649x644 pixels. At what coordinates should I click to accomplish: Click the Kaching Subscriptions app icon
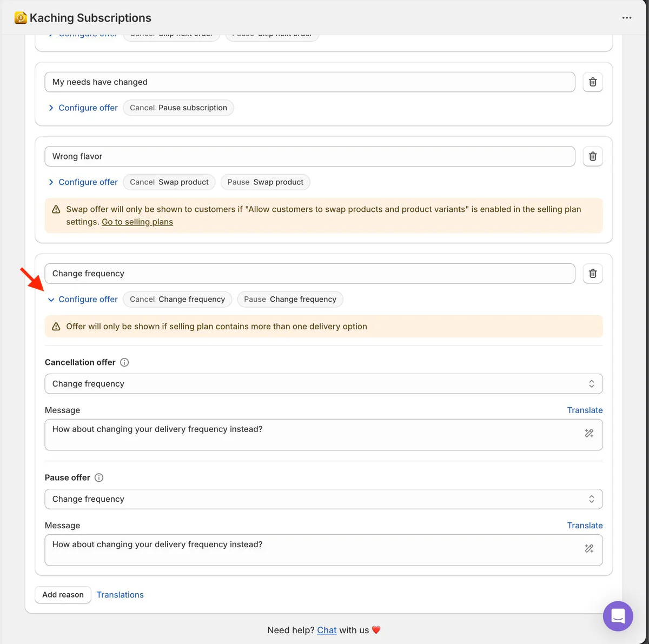21,18
